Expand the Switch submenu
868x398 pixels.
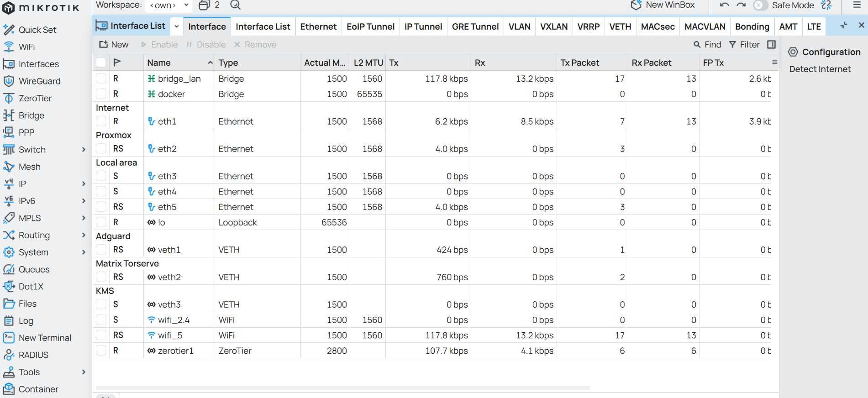[84, 150]
